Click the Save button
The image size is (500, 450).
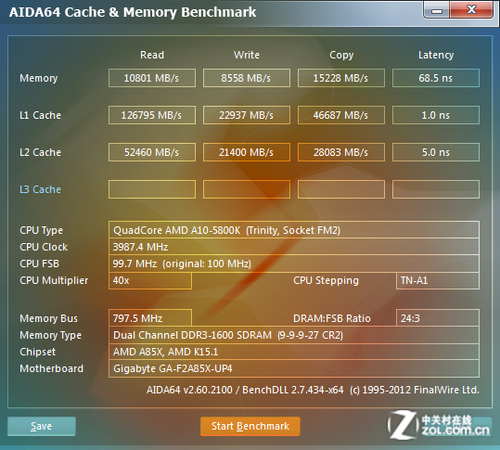coord(41,426)
